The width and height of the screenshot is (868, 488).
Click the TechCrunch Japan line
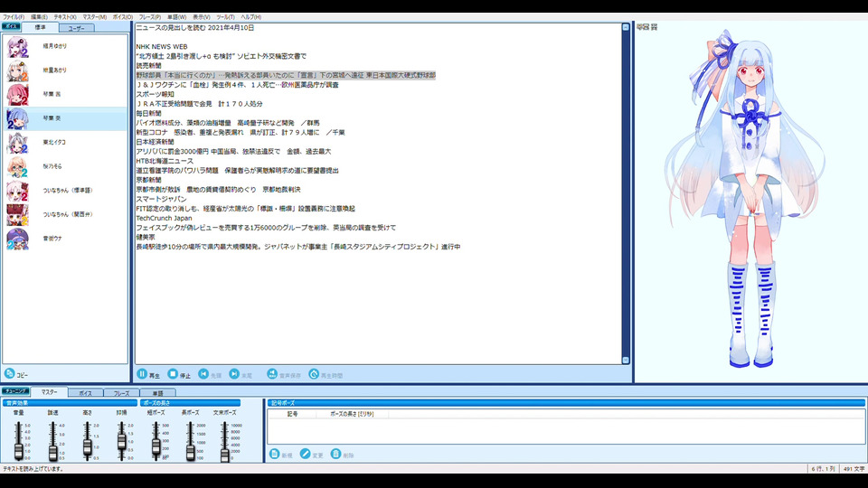pos(164,218)
